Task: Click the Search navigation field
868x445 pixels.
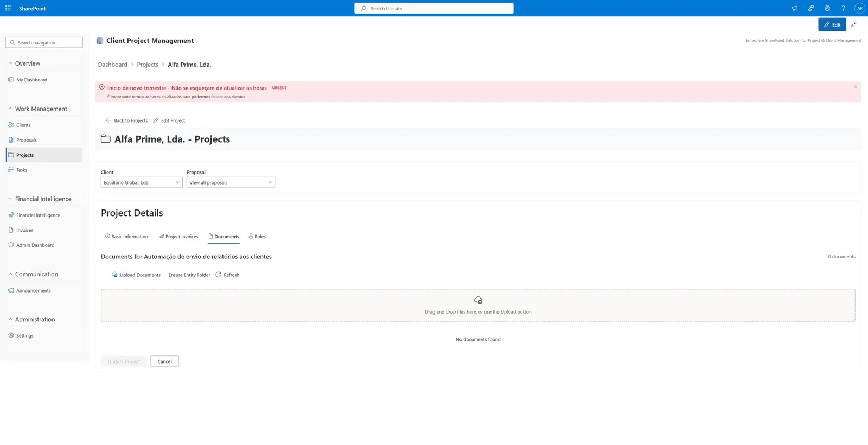Action: click(x=44, y=42)
